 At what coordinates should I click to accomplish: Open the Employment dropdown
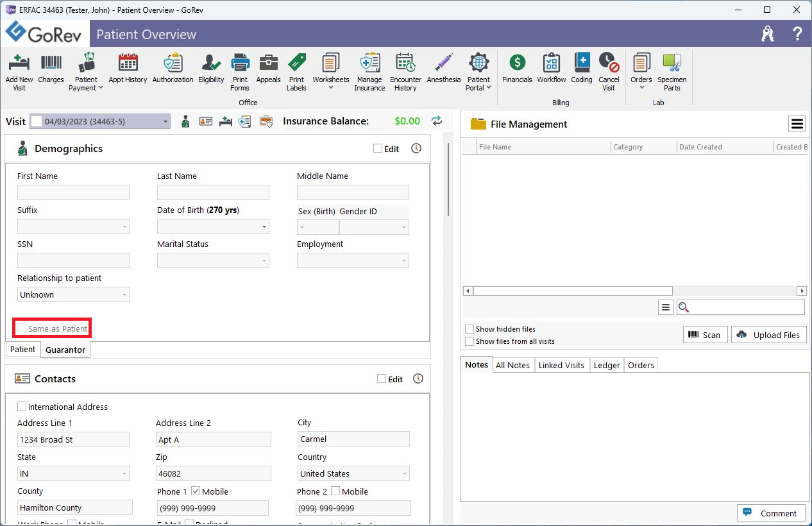[x=403, y=260]
